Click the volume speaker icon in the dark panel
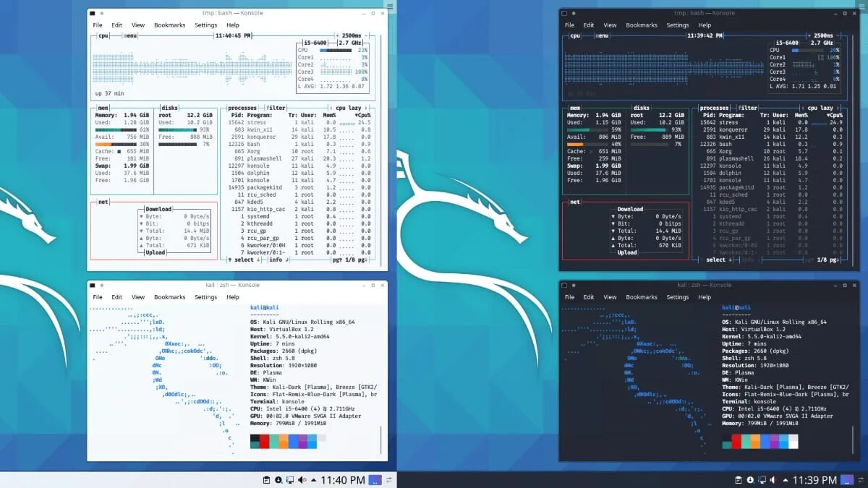This screenshot has height=488, width=868. 773,480
